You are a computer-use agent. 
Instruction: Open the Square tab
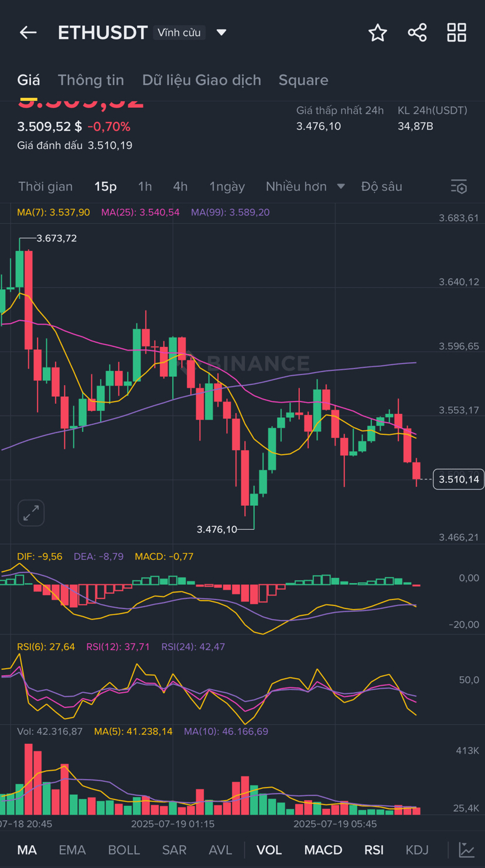(303, 80)
